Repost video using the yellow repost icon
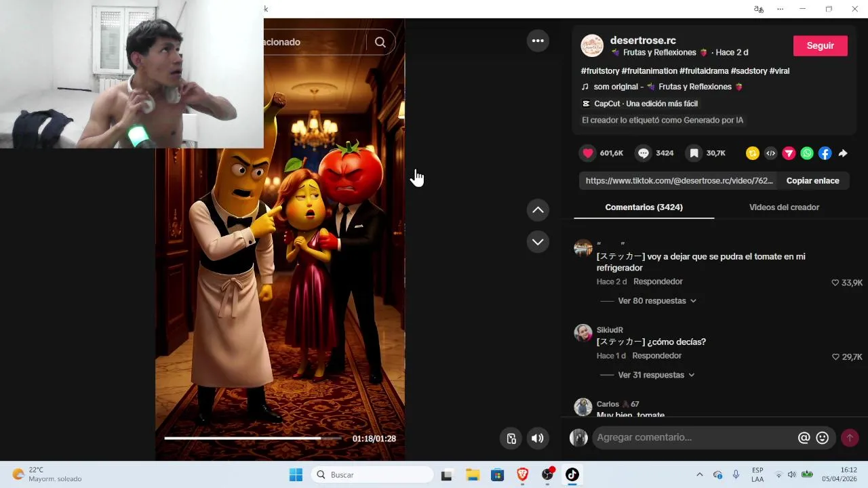The width and height of the screenshot is (868, 488). click(752, 154)
